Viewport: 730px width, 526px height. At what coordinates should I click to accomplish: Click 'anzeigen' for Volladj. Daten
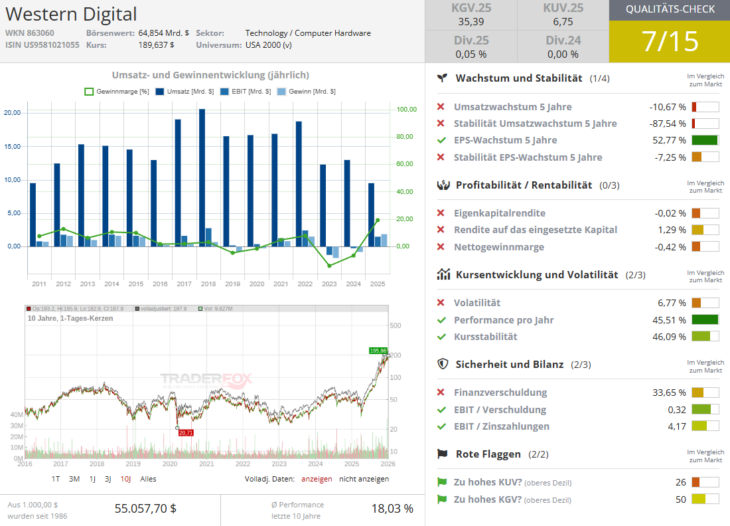click(315, 479)
